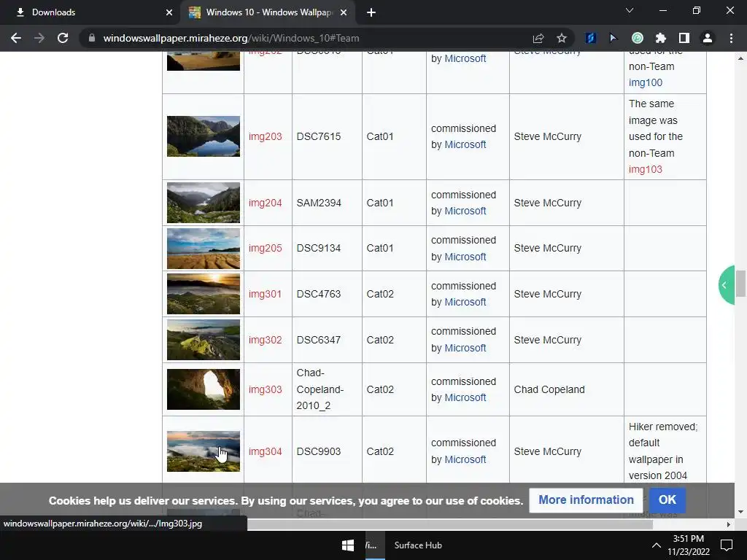The height and width of the screenshot is (560, 747).
Task: Click the horizontal scrollbar thumb
Action: [x=449, y=524]
